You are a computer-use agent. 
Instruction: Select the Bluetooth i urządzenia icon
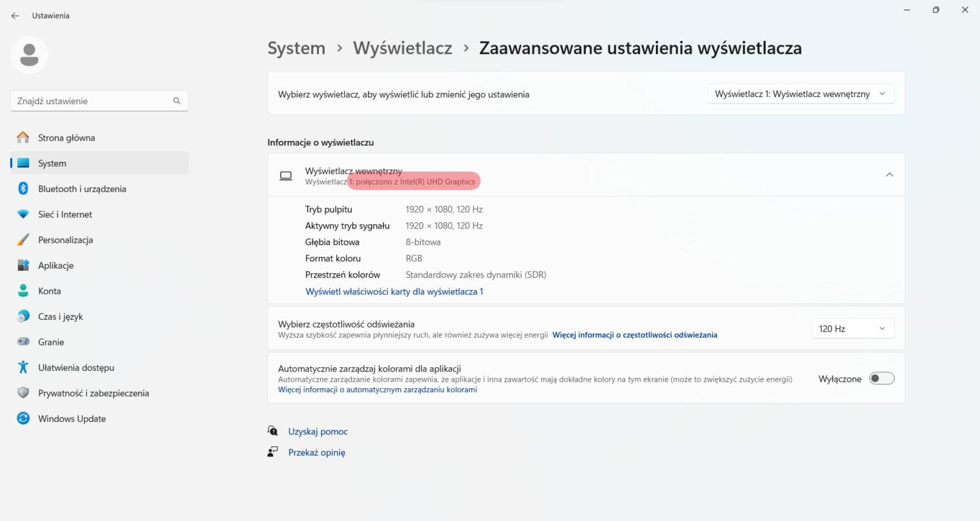click(23, 188)
